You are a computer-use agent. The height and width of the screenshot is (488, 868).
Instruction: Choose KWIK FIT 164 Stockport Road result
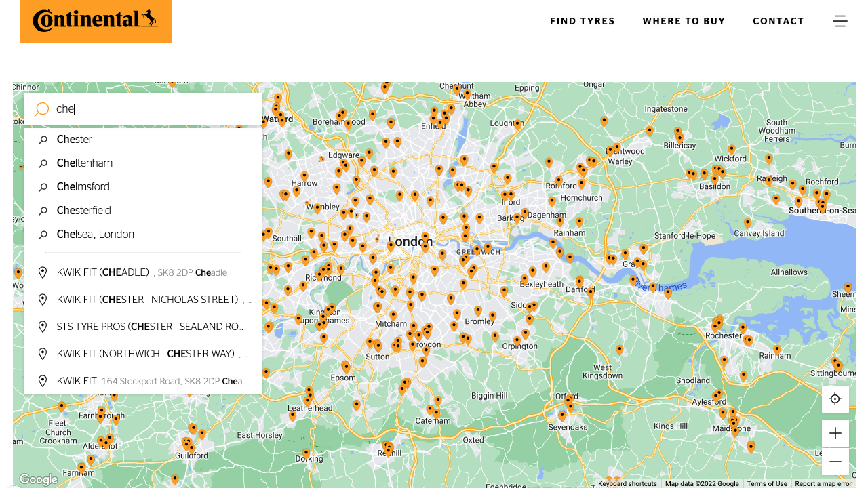[143, 381]
